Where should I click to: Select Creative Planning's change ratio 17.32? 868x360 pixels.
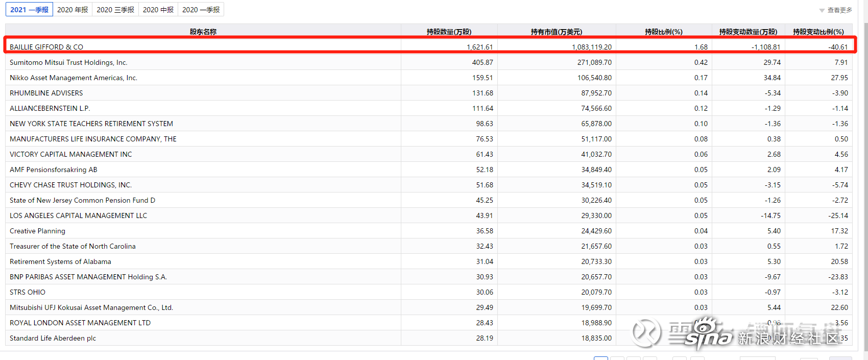pyautogui.click(x=839, y=231)
